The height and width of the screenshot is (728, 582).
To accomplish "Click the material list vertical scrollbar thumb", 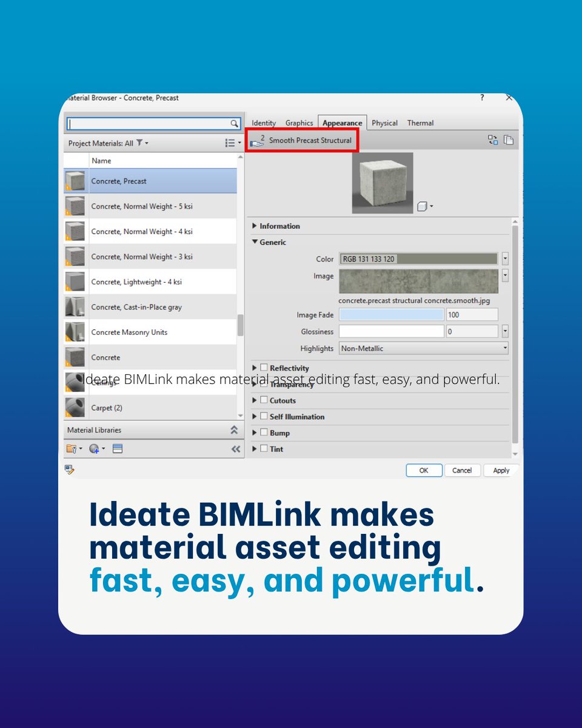I will tap(241, 325).
